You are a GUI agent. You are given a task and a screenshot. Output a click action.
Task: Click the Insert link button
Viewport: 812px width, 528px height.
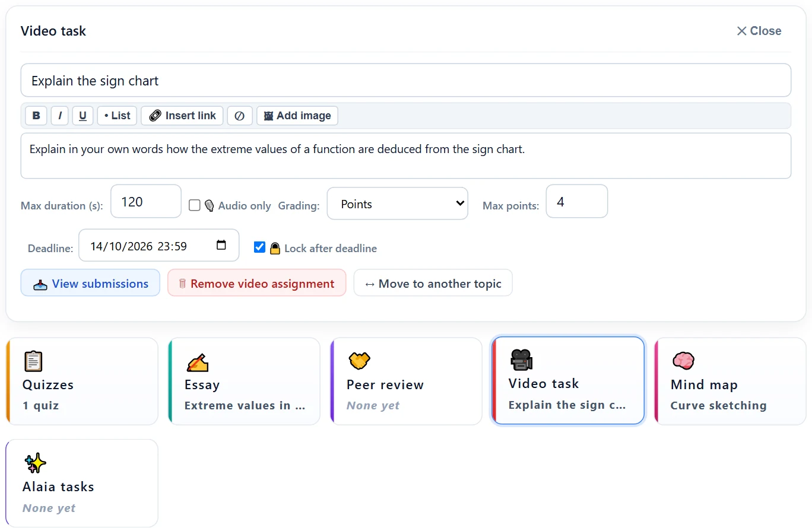point(182,116)
